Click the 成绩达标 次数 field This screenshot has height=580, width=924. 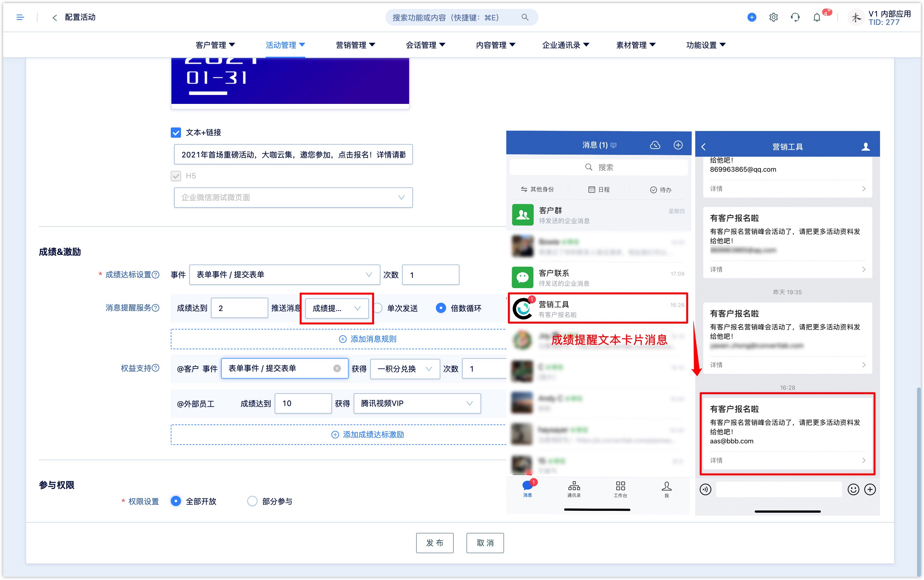click(x=430, y=275)
